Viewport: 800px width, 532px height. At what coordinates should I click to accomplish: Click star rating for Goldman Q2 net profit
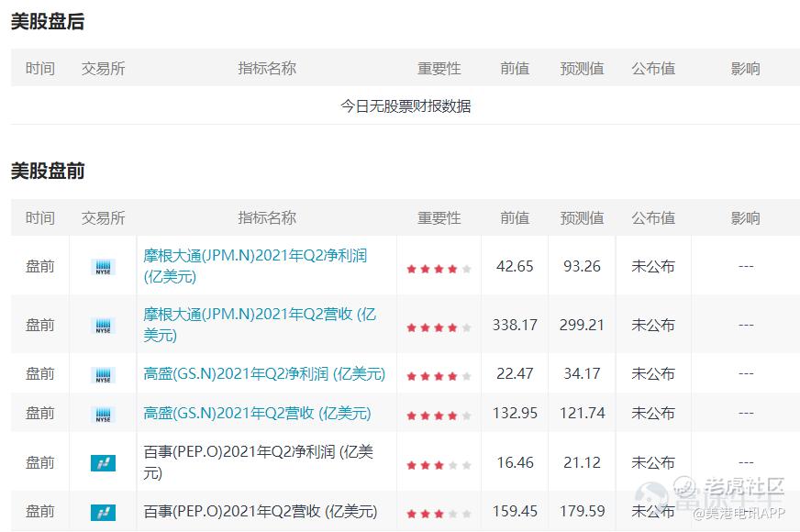pos(439,376)
